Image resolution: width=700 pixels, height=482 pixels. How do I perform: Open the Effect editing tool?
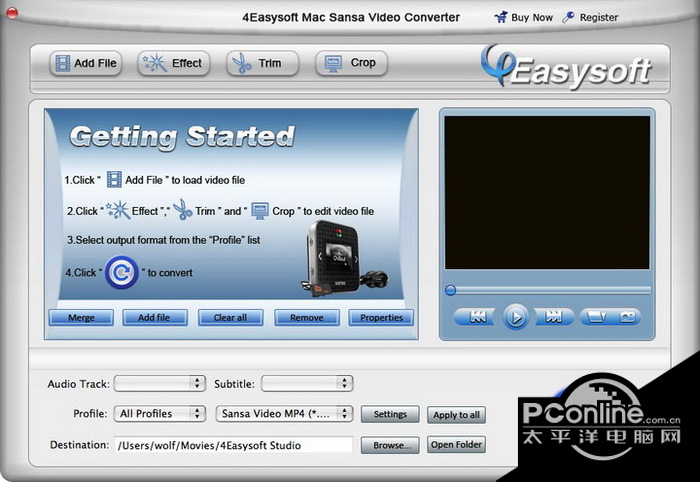click(x=173, y=63)
